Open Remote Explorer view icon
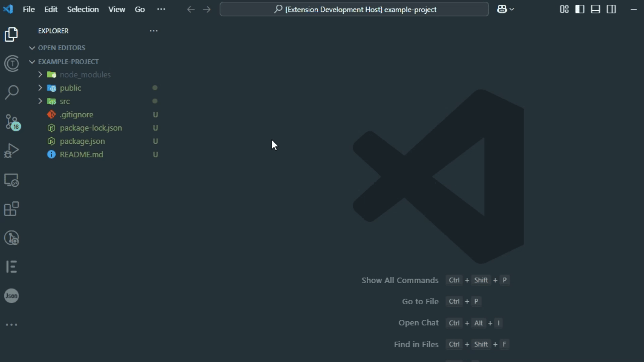 12,180
